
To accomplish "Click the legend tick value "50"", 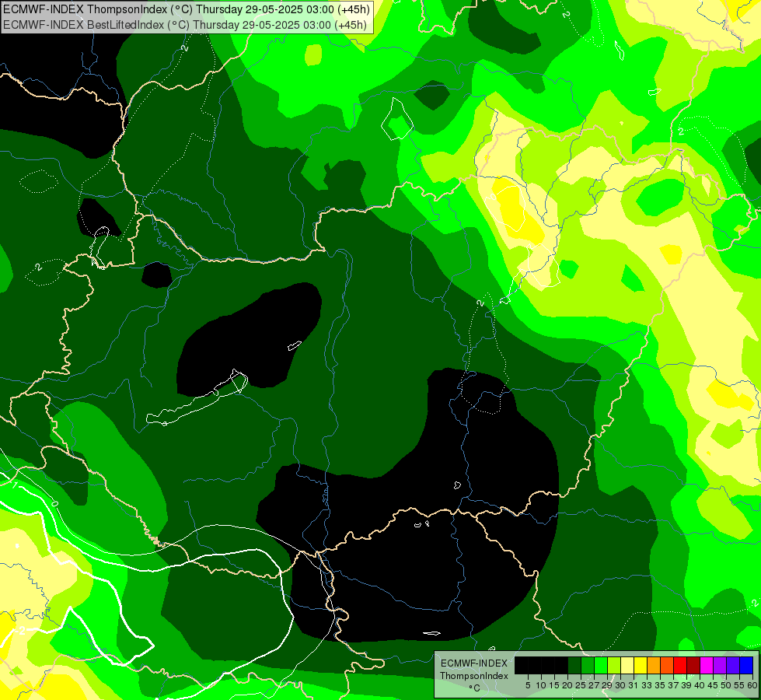I will [x=727, y=685].
